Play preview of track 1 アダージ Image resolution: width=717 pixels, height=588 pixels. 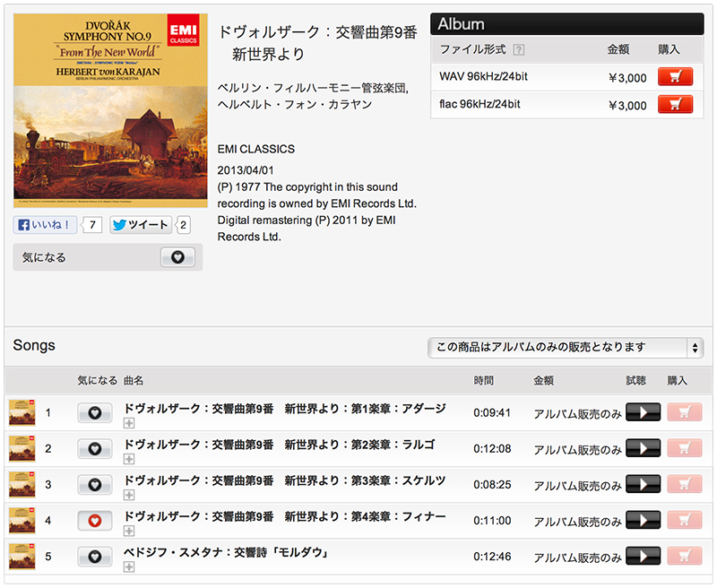pyautogui.click(x=643, y=412)
